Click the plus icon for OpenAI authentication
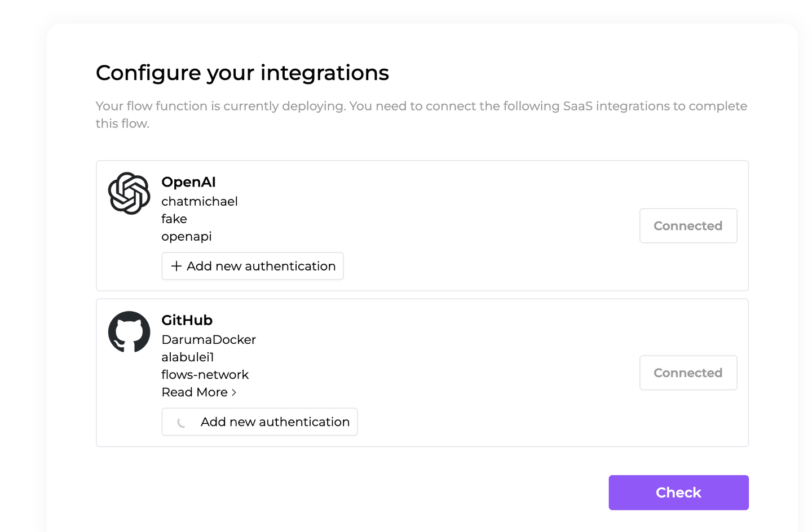Screen dimensions: 812x532 click(x=176, y=266)
